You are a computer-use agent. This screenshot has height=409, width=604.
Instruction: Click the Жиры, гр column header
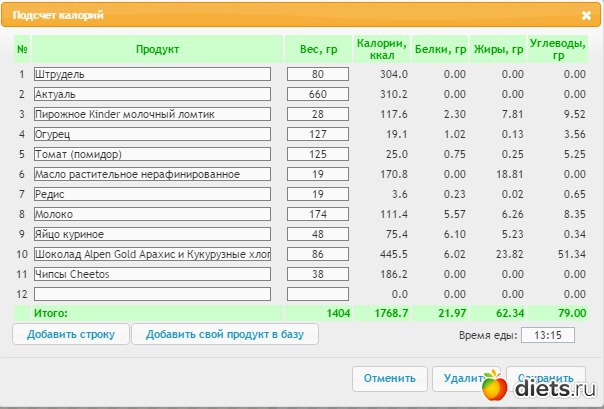coord(498,49)
